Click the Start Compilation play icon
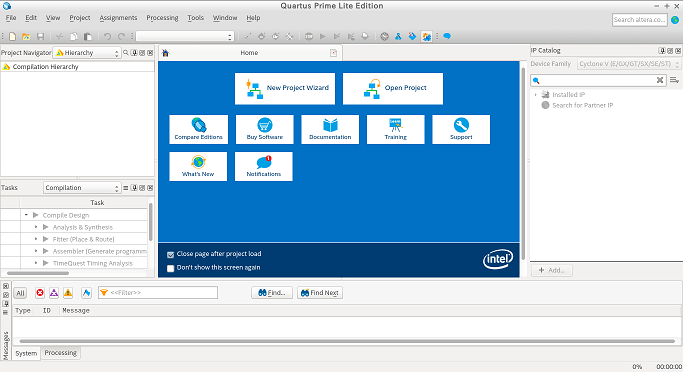Screen dimensions: 683x372 [323, 37]
